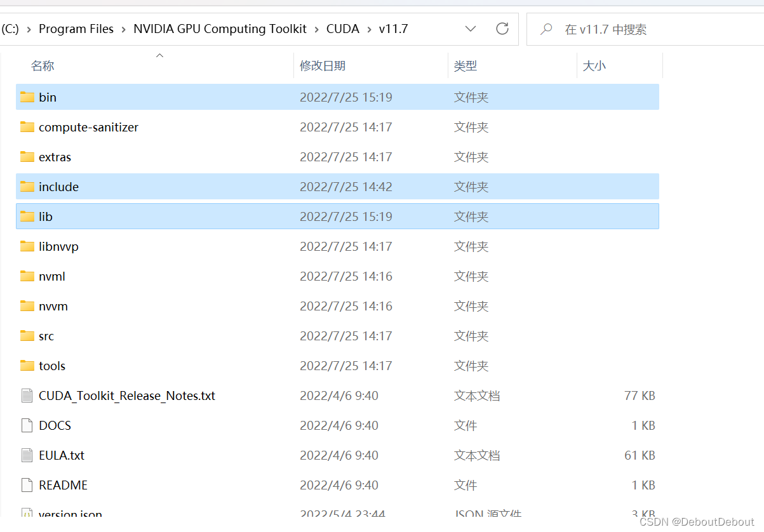Viewport: 764px width, 532px height.
Task: Select the libnvvp folder name
Action: pos(59,246)
